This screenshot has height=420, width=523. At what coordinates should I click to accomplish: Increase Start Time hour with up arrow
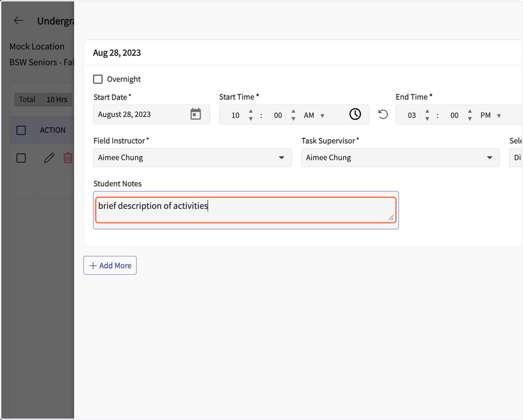coord(251,112)
